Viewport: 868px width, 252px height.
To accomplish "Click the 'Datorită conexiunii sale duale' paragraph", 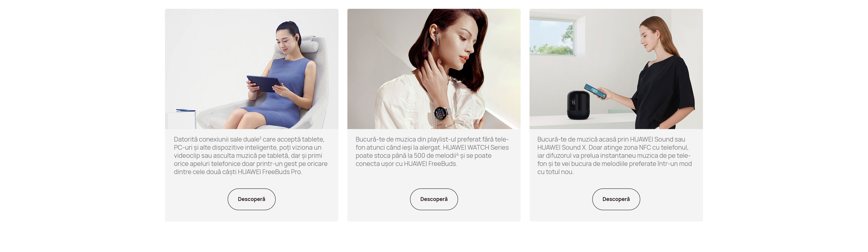I will pos(251,155).
